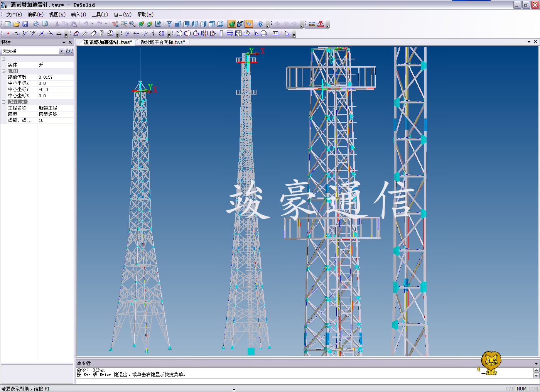Toggle the green teapot render mode button
Image resolution: width=540 pixels, height=392 pixels.
click(x=231, y=24)
